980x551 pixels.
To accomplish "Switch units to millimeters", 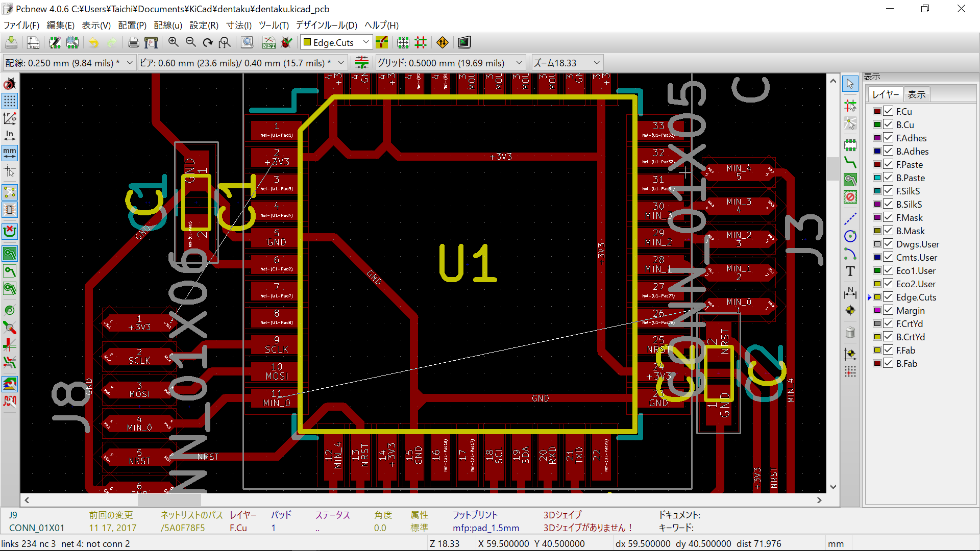I will 10,152.
